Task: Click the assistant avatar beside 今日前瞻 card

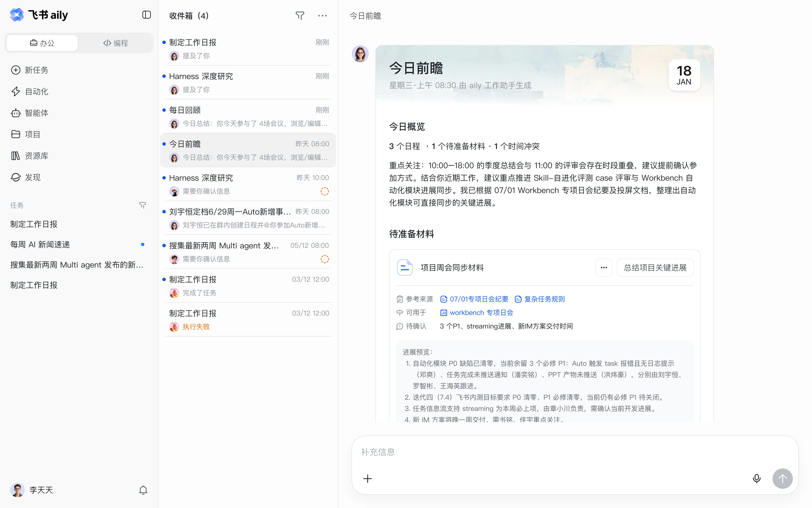Action: [360, 54]
